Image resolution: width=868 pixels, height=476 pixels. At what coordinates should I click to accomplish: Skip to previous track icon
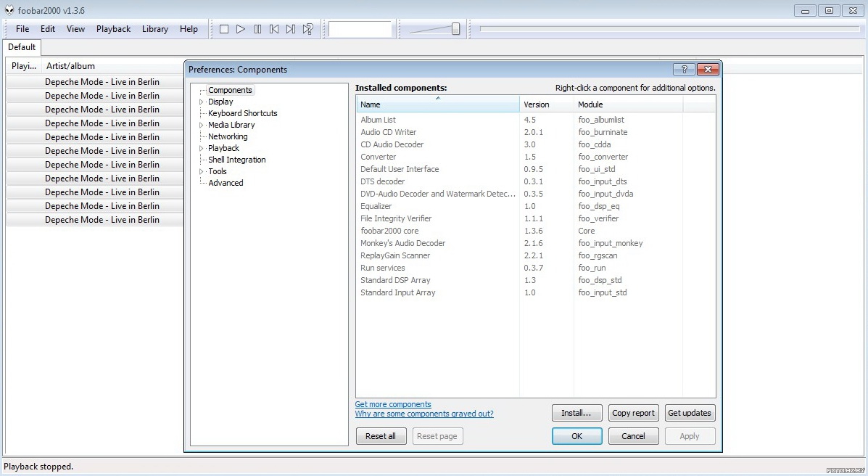point(274,29)
